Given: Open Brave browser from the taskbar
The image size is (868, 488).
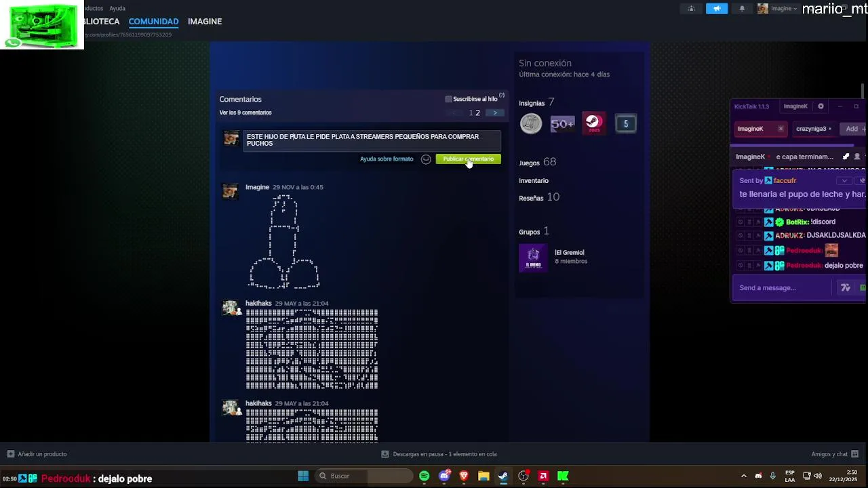Looking at the screenshot, I should pos(464,476).
